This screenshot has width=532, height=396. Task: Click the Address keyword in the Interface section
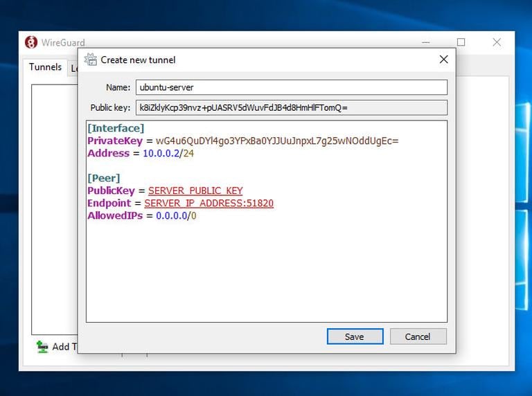(x=109, y=153)
